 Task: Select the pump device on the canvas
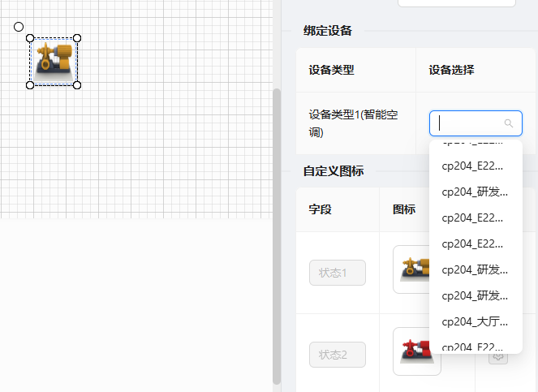[x=54, y=62]
